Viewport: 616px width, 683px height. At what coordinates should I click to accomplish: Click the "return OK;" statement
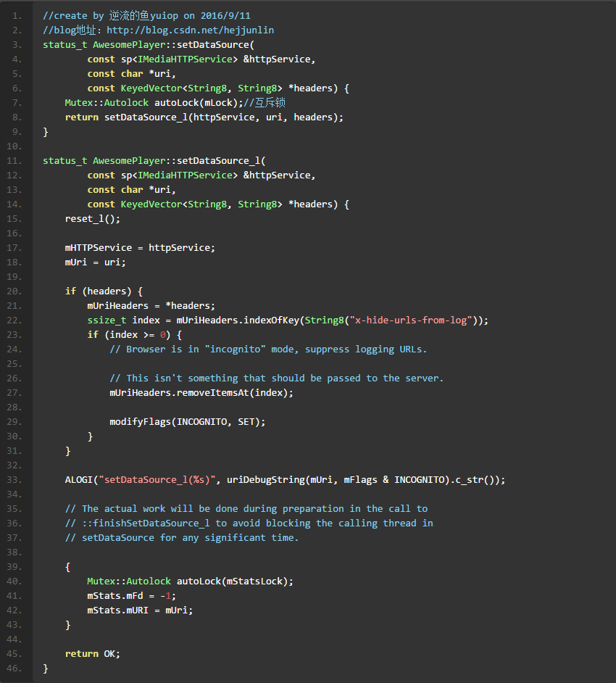pos(93,653)
